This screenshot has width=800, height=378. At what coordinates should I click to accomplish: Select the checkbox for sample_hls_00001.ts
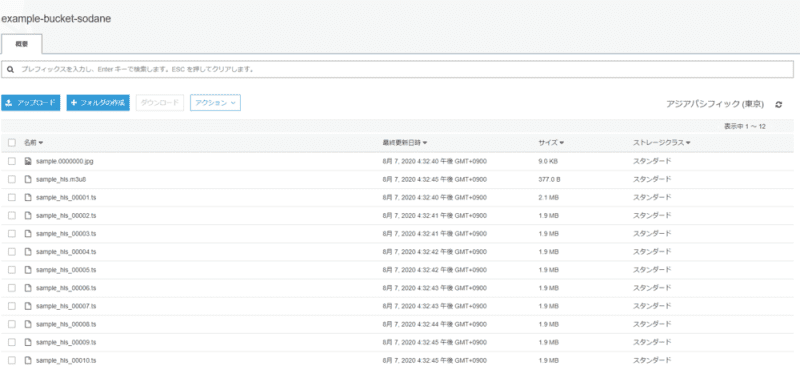(12, 197)
